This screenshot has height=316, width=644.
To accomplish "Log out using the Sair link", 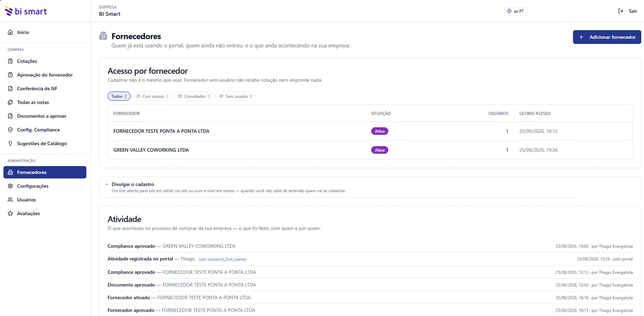I will point(627,11).
